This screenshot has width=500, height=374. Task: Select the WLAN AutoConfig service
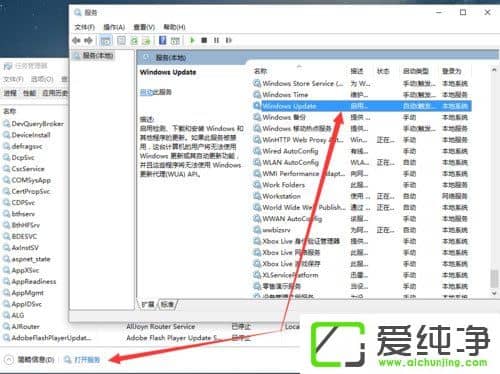pos(362,162)
